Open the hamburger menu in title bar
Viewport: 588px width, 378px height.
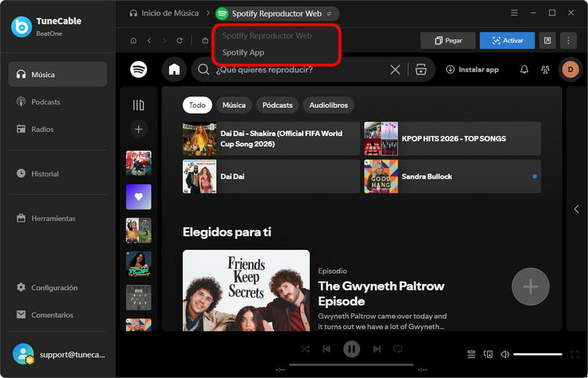[x=514, y=13]
